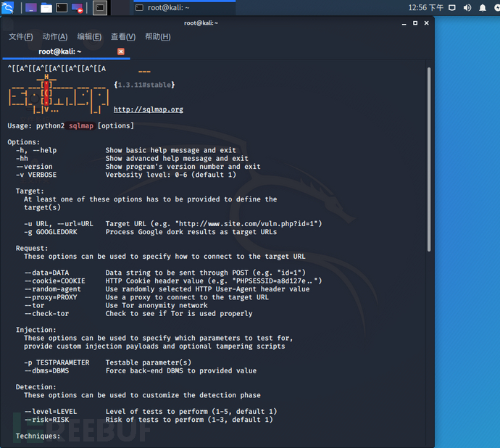The image size is (500, 448).
Task: Open the 查看(V) menu
Action: pyautogui.click(x=123, y=37)
